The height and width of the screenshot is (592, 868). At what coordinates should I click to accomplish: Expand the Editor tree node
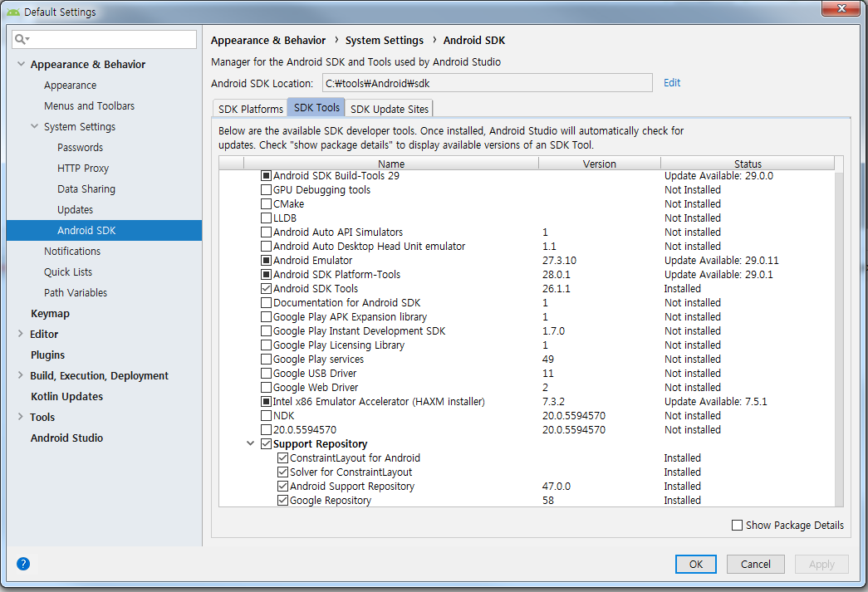point(21,334)
